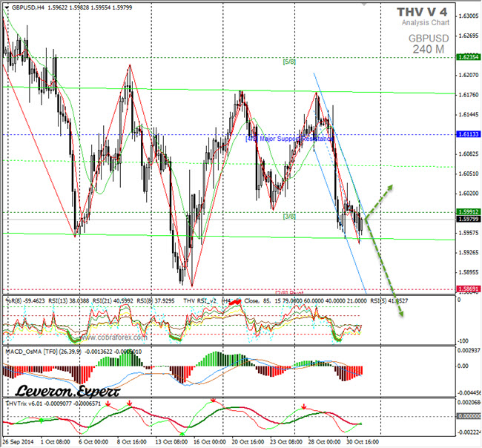Click the 1.62354 price level tag
The height and width of the screenshot is (448, 482).
(467, 56)
